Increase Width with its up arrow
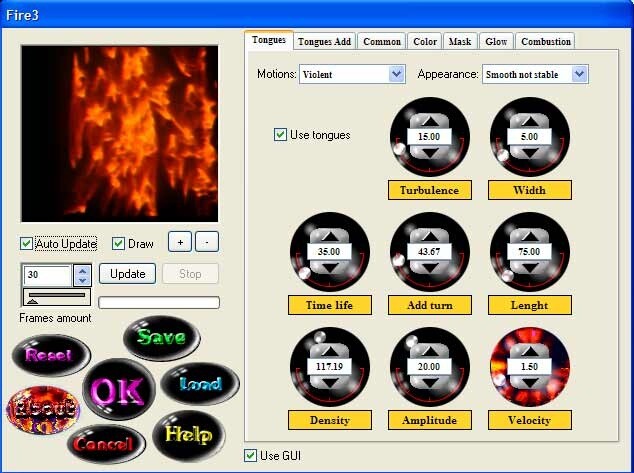Image resolution: width=634 pixels, height=473 pixels. coord(530,121)
